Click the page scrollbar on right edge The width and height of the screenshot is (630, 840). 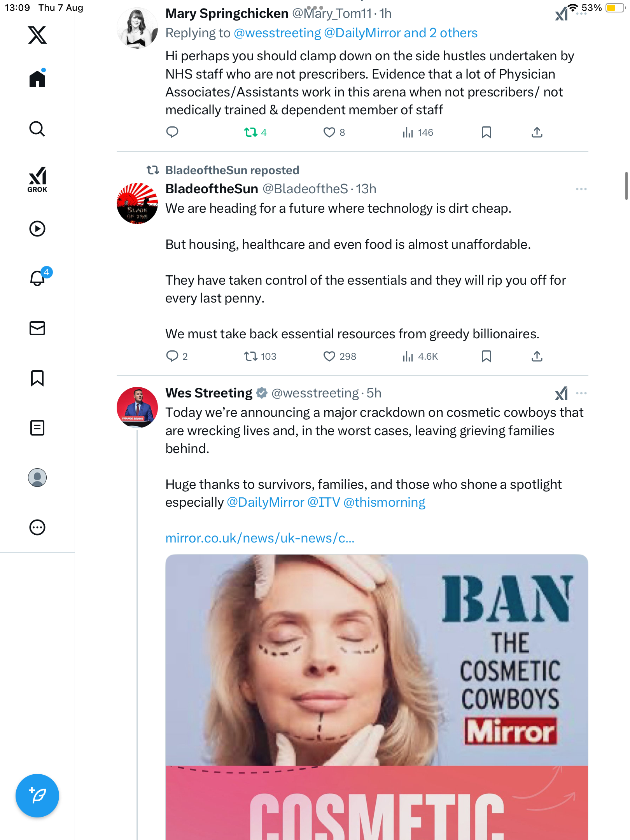point(626,186)
